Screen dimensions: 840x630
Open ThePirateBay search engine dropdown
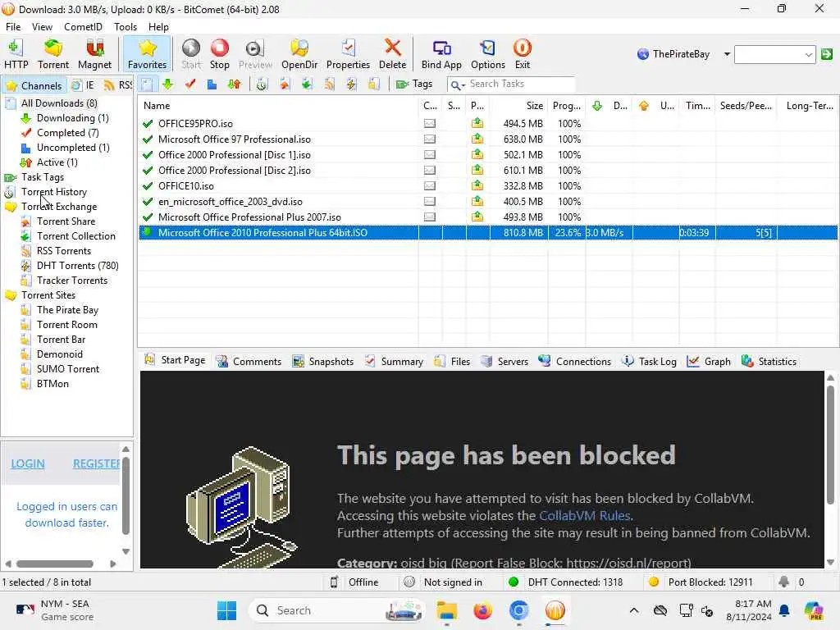pyautogui.click(x=727, y=54)
